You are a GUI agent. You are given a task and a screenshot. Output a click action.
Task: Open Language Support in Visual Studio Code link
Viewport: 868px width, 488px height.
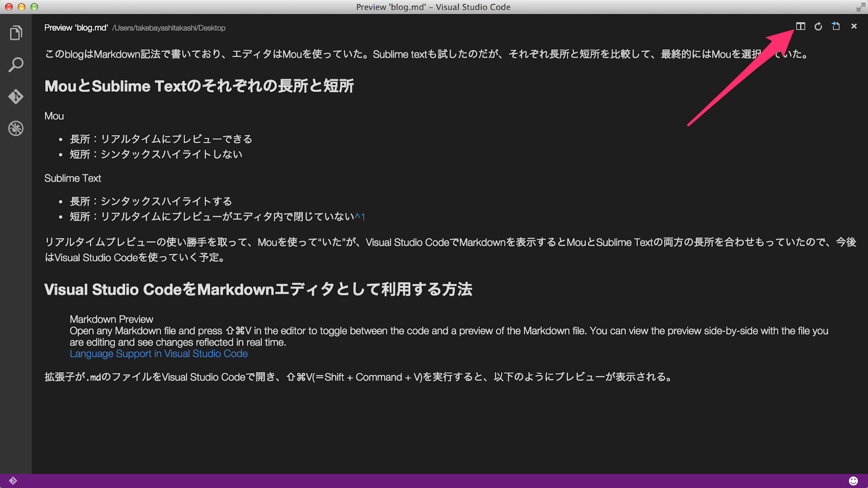(158, 354)
